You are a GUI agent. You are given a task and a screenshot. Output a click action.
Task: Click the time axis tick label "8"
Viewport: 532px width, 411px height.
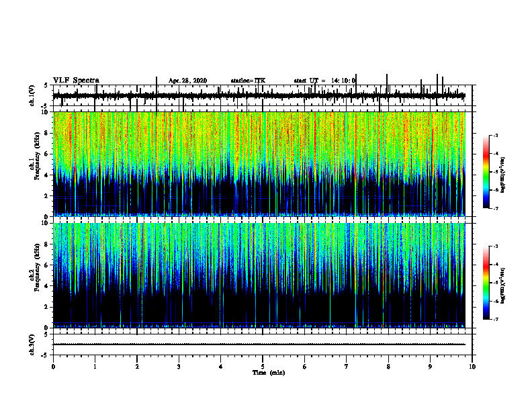coord(388,367)
